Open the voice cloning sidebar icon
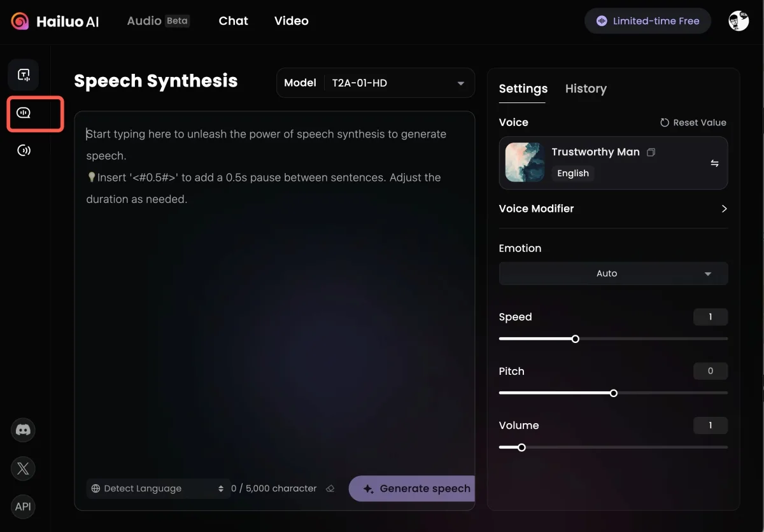The height and width of the screenshot is (532, 764). [x=24, y=150]
